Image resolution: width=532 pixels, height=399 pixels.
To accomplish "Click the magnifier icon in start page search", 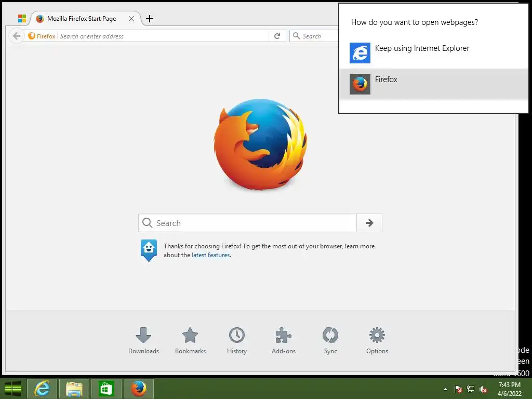I will tap(147, 223).
